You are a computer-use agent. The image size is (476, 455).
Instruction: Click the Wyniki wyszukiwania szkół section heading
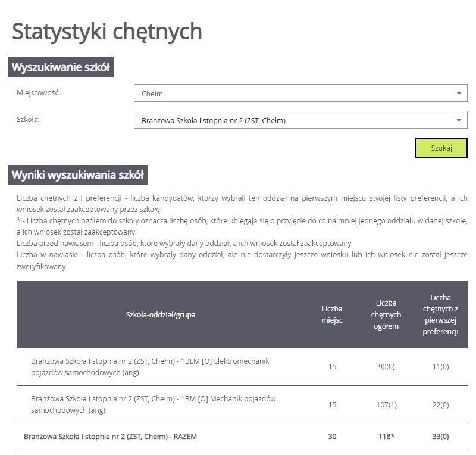78,176
